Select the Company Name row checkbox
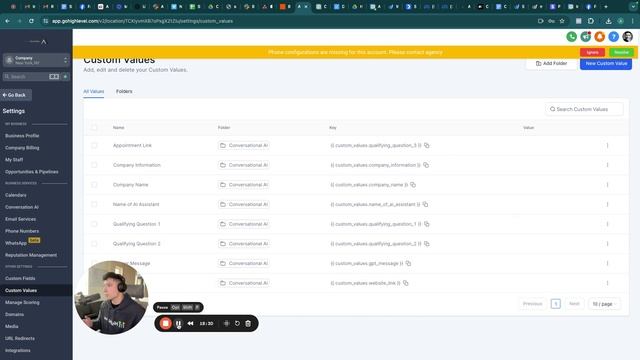 [94, 184]
